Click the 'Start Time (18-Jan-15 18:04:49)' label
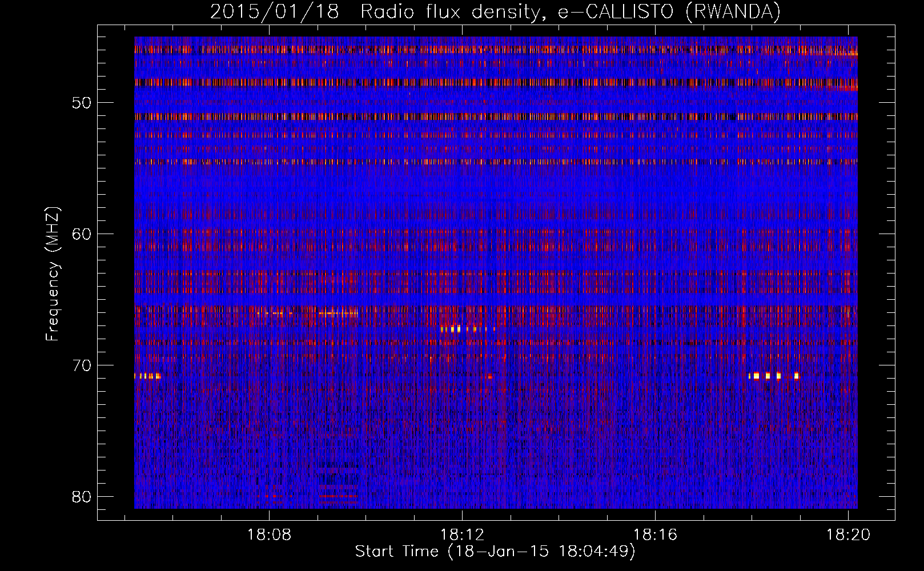Viewport: 924px width, 571px height. [495, 552]
